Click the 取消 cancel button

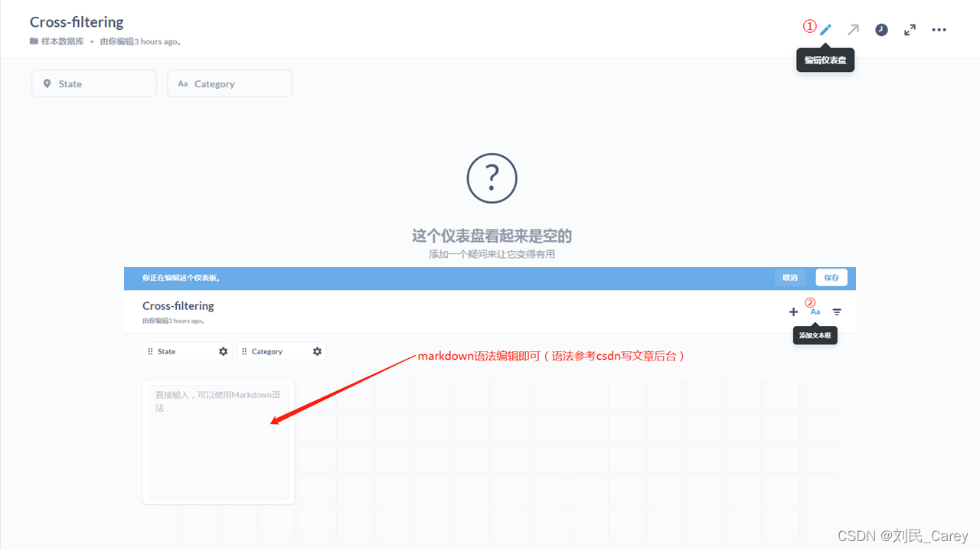790,278
